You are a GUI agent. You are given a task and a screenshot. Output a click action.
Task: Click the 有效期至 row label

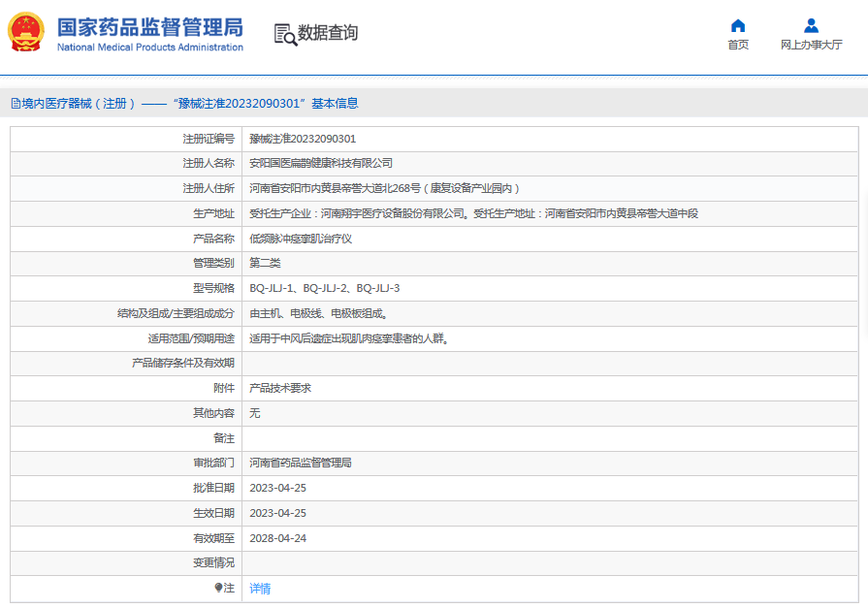(x=213, y=538)
